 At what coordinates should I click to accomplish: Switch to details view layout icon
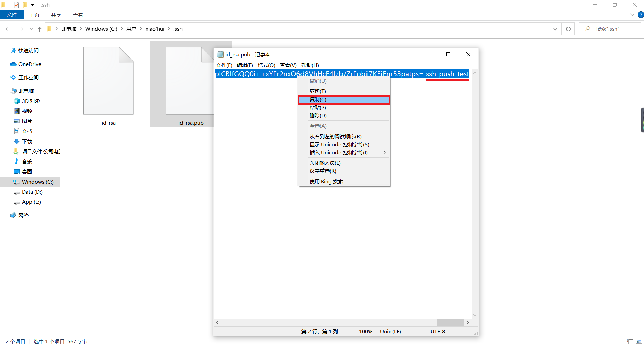630,341
